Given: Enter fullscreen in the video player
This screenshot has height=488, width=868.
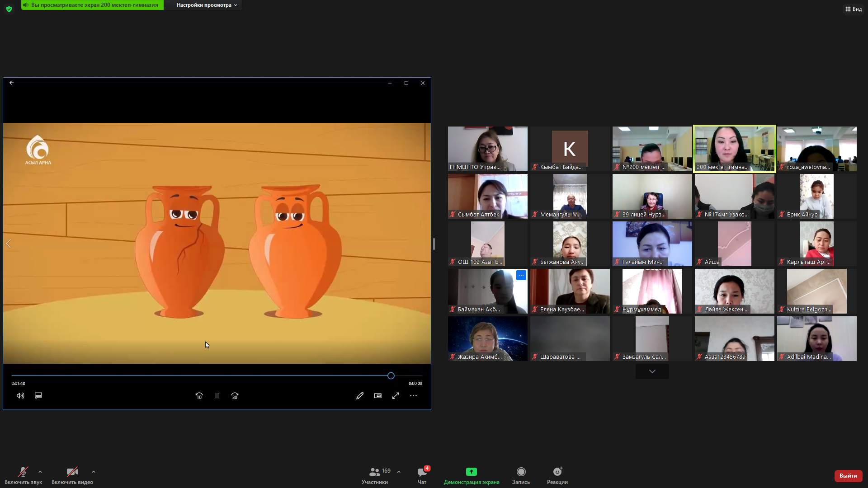Looking at the screenshot, I should pyautogui.click(x=396, y=396).
